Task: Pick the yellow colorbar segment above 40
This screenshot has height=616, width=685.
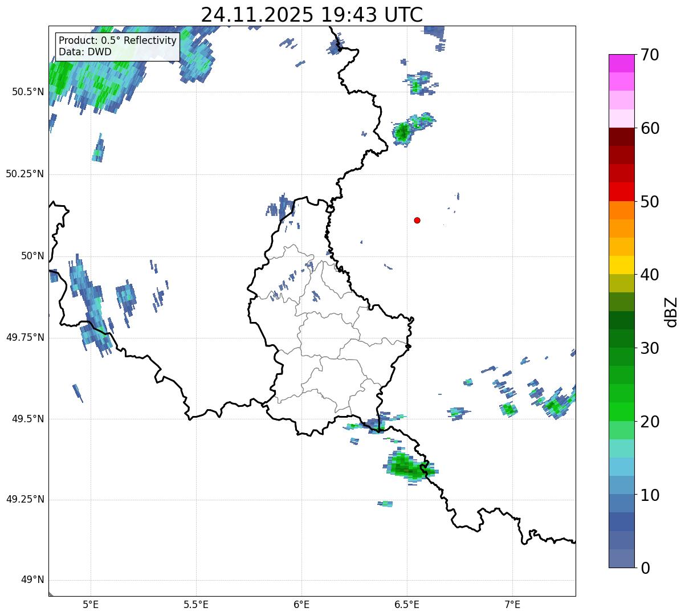Action: [x=621, y=265]
